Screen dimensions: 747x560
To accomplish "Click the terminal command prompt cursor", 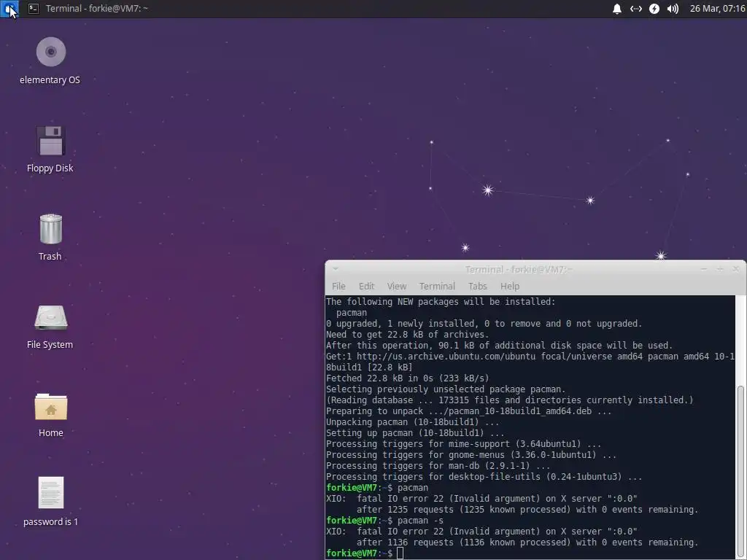I will (400, 553).
